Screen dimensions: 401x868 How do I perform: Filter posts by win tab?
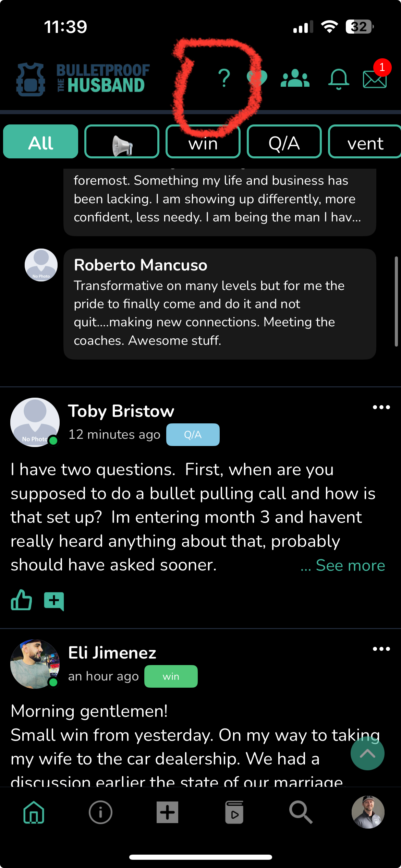click(203, 142)
